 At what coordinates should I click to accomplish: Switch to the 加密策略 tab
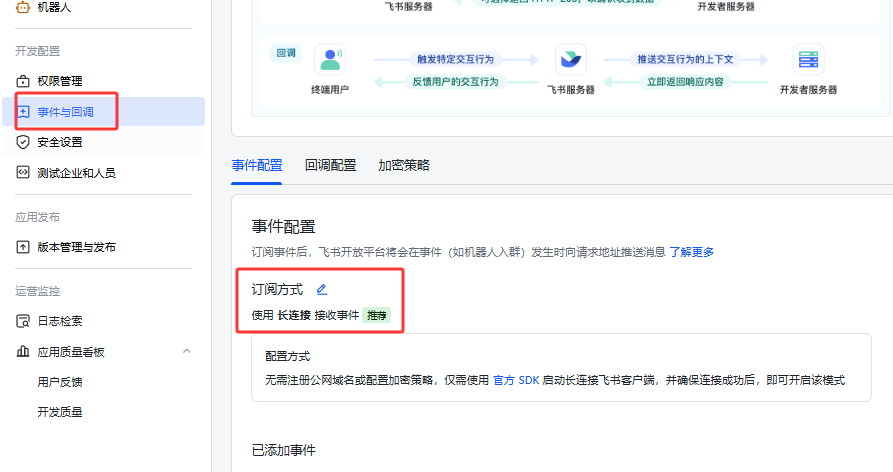404,165
